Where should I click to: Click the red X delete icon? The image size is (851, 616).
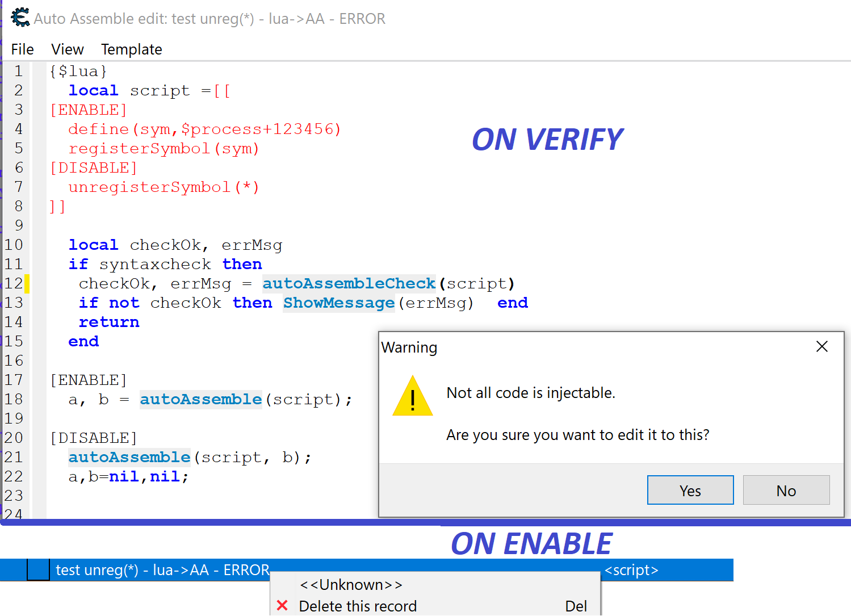click(282, 606)
